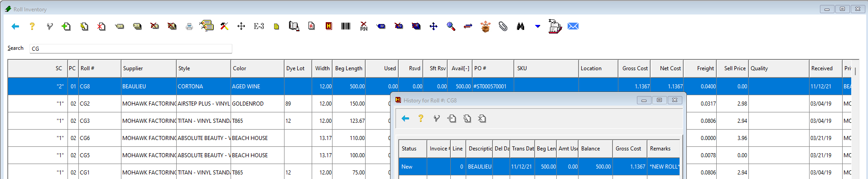Click the Sell Price column header
The height and width of the screenshot is (179, 868).
(732, 68)
